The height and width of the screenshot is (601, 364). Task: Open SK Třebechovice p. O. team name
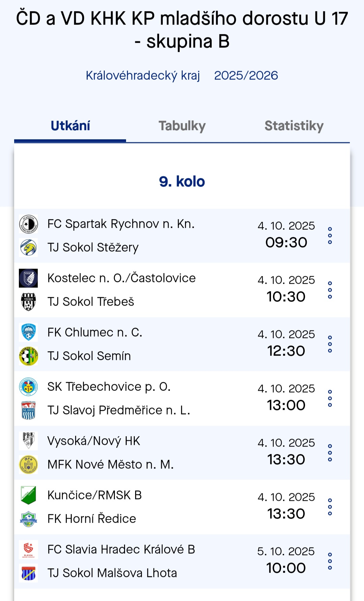109,387
